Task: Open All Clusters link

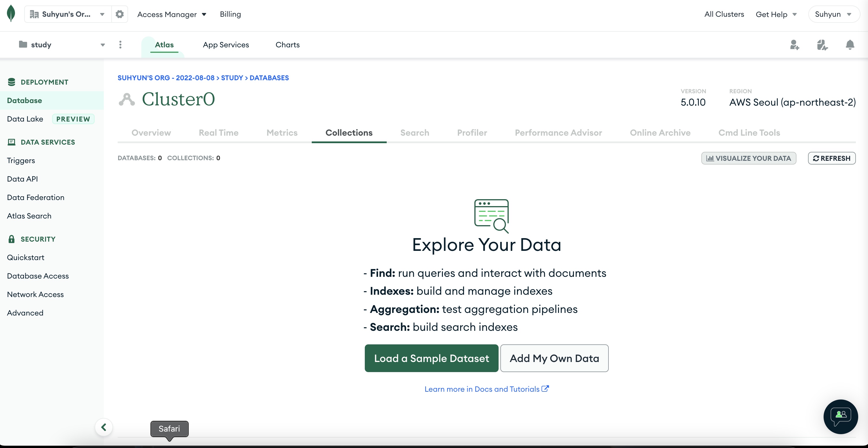Action: pyautogui.click(x=724, y=14)
